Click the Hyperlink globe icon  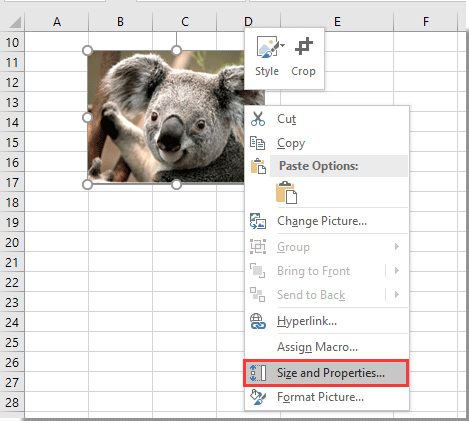pos(258,321)
